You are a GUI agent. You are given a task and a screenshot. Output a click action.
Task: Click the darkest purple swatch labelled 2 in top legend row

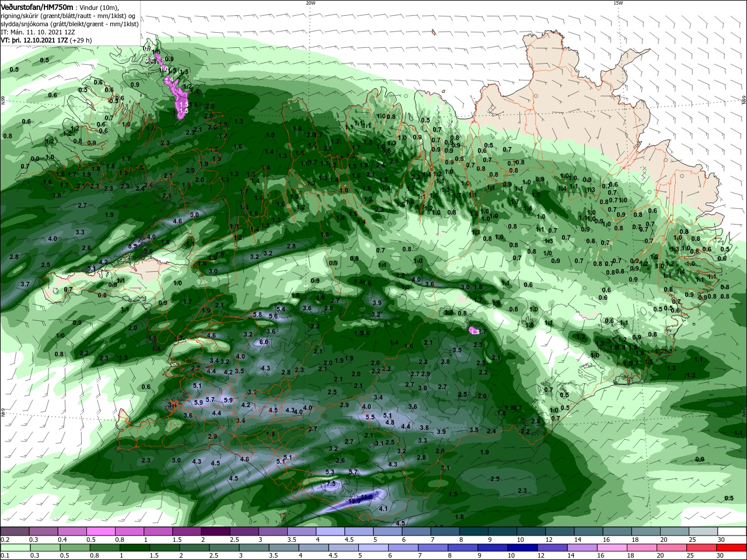tap(215, 531)
